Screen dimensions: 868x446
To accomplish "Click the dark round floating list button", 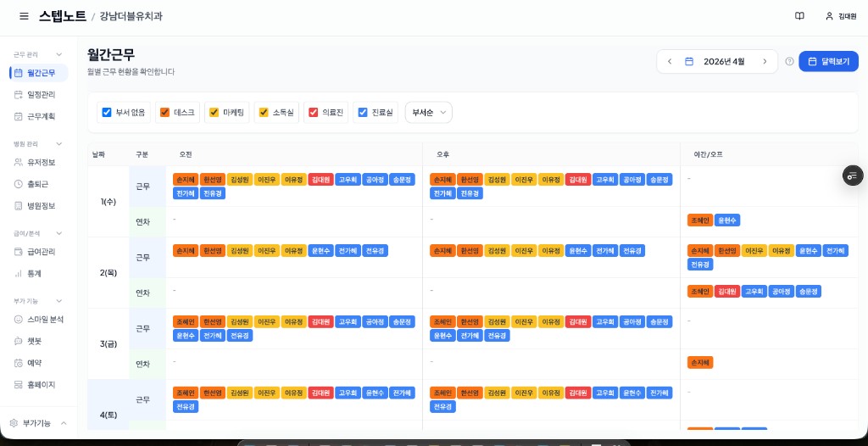I will (x=853, y=176).
